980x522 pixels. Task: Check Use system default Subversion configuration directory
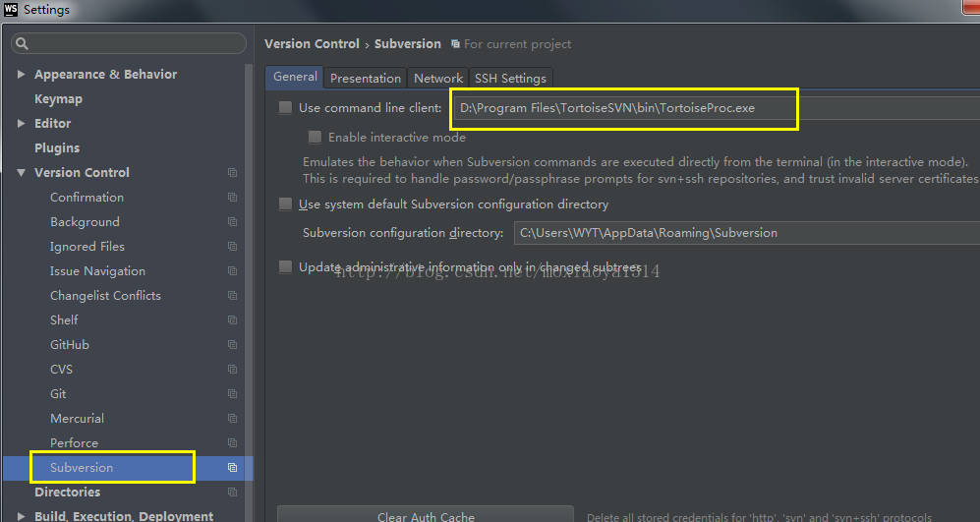(286, 204)
